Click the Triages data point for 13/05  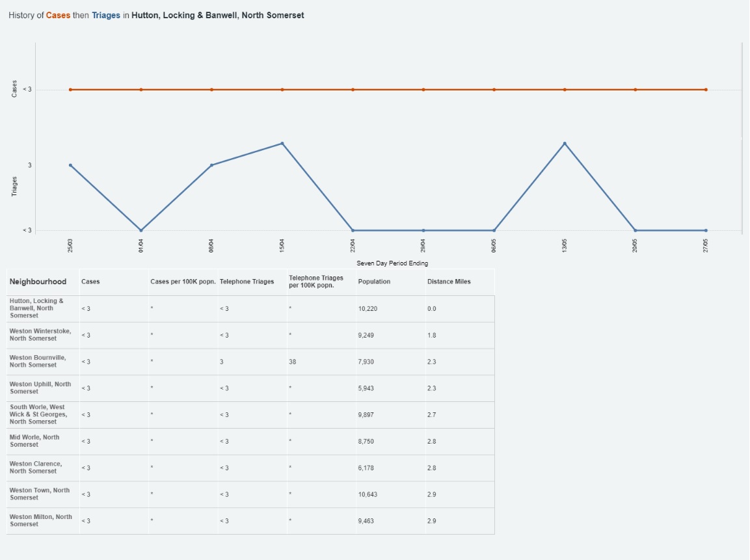(x=565, y=143)
